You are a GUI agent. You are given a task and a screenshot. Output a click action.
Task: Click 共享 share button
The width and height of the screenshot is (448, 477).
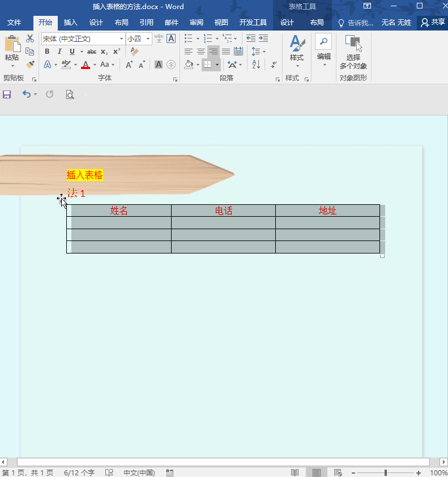point(433,23)
